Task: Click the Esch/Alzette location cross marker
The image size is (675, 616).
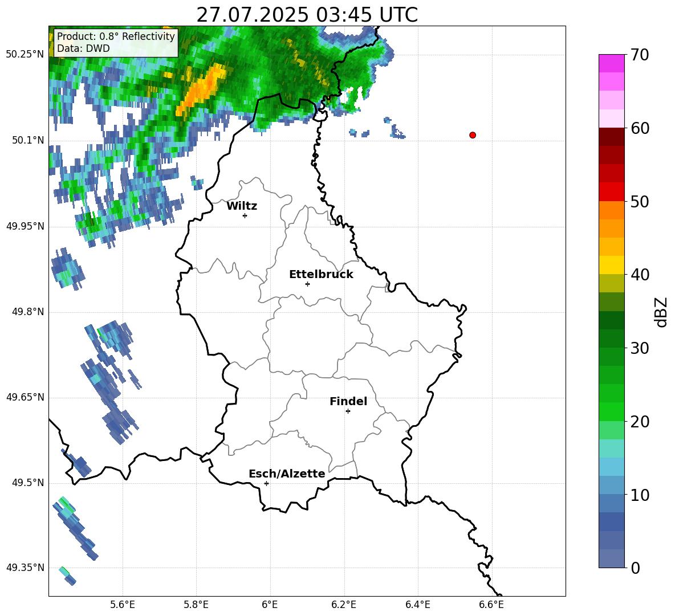Action: pos(266,483)
